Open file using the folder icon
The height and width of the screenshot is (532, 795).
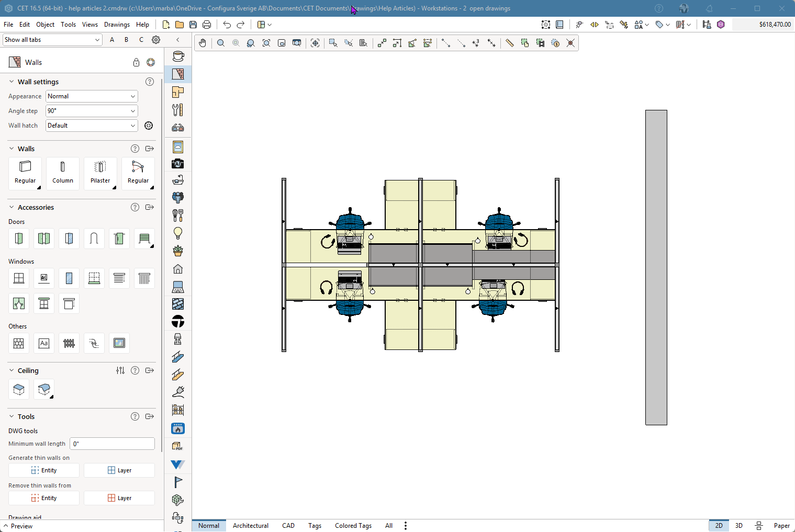pyautogui.click(x=180, y=25)
